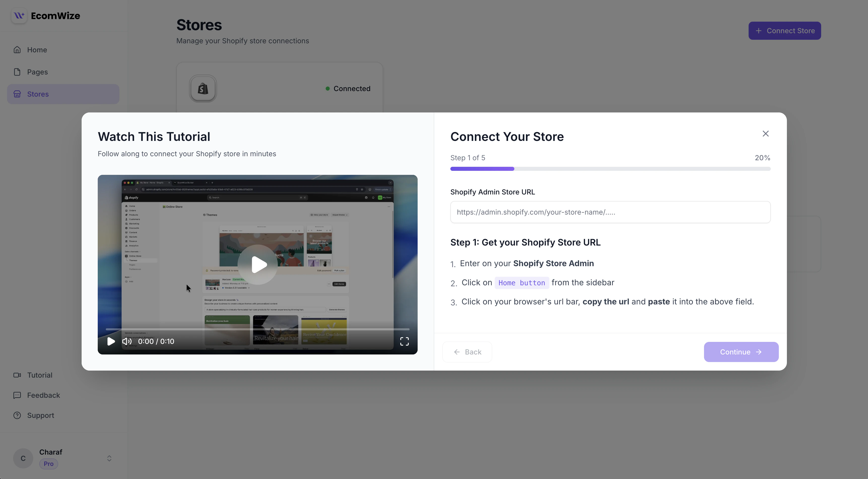Select Stores in sidebar navigation
Image resolution: width=868 pixels, height=479 pixels.
point(38,94)
